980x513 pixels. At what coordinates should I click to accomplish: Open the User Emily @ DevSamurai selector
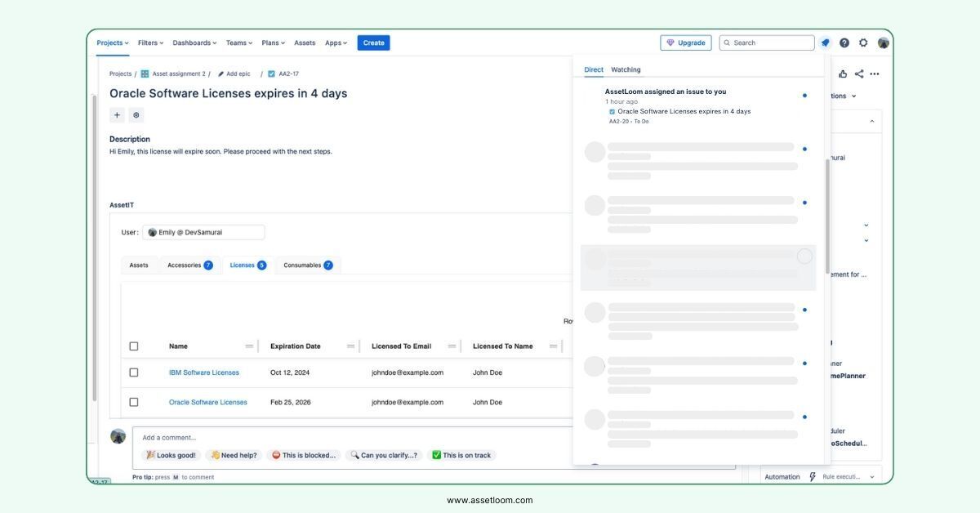pyautogui.click(x=203, y=232)
